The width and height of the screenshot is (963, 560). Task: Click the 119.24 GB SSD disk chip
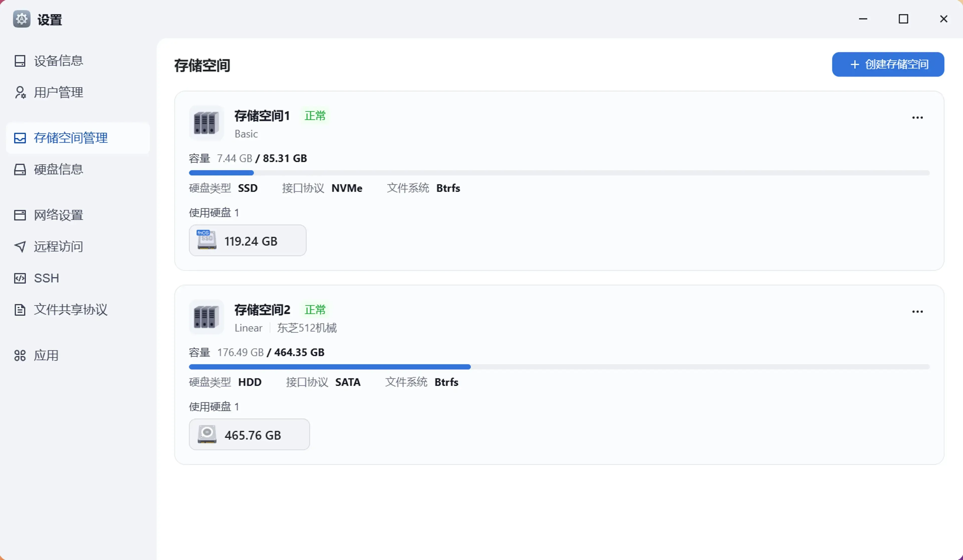click(248, 241)
